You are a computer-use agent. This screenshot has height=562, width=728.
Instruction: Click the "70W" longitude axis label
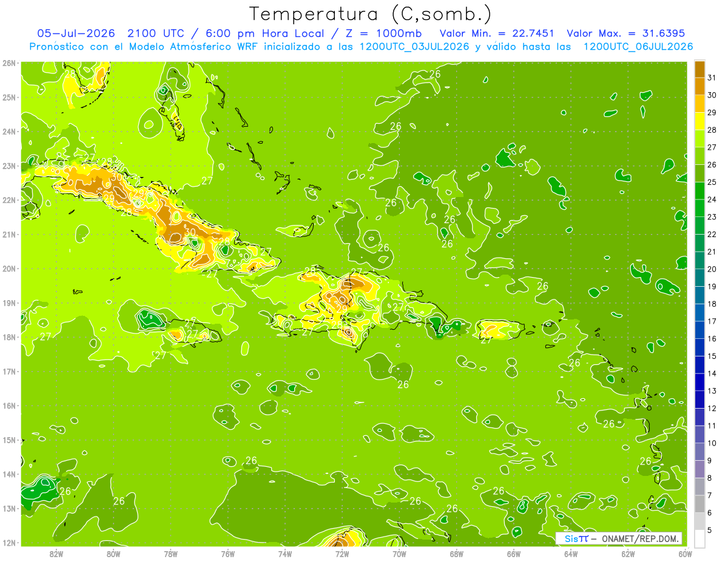tap(399, 553)
